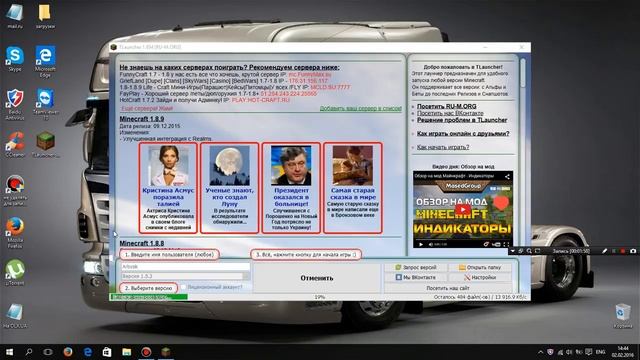
Task: Open the Посетить RU-M.ORG link
Action: click(x=446, y=106)
